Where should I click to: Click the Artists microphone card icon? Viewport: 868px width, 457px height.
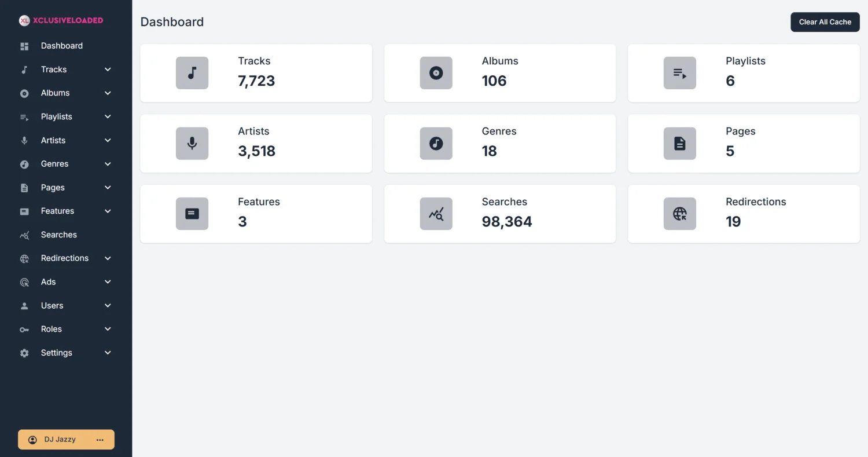[x=192, y=143]
